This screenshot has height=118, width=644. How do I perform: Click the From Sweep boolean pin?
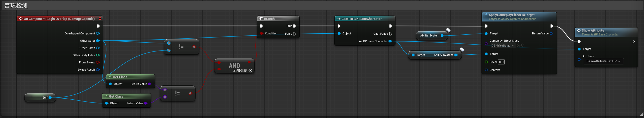[x=98, y=62]
